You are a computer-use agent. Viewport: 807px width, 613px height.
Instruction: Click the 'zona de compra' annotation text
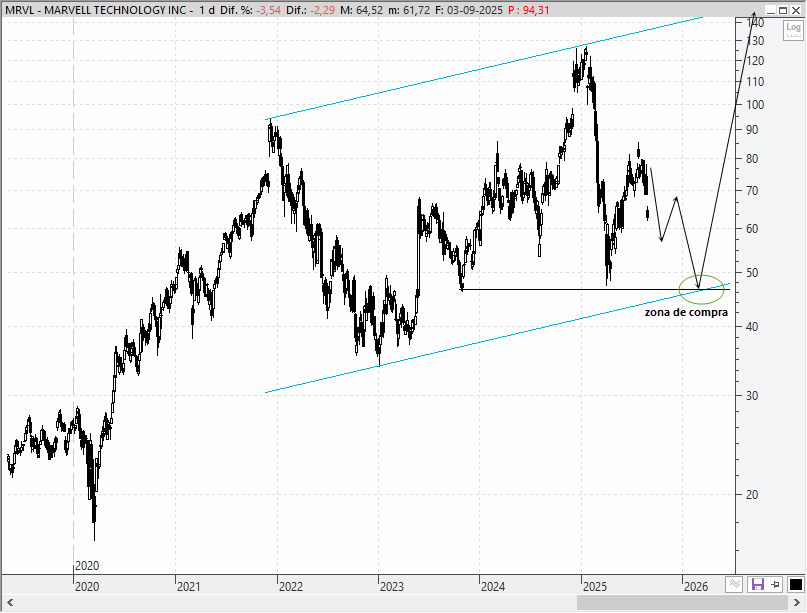pos(686,312)
